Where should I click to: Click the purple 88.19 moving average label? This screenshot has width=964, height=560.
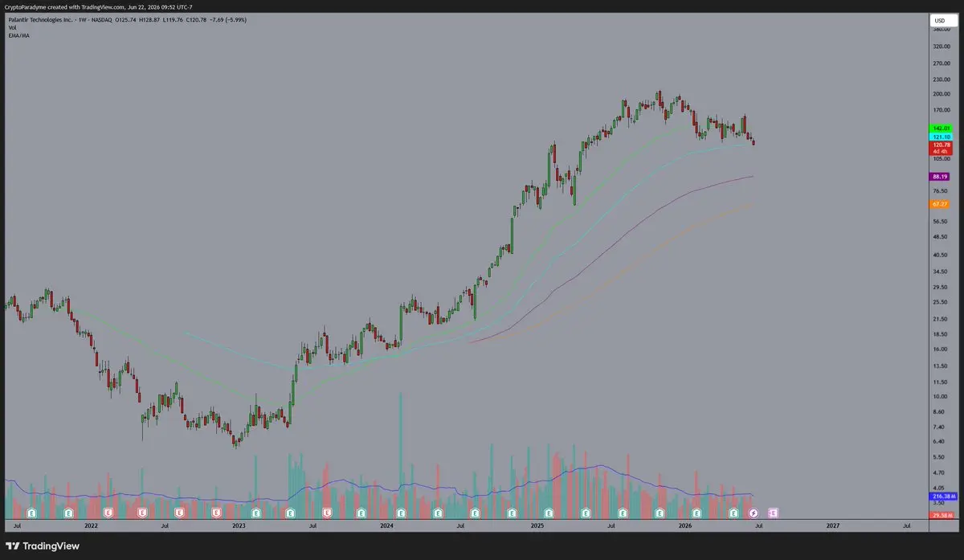(939, 177)
